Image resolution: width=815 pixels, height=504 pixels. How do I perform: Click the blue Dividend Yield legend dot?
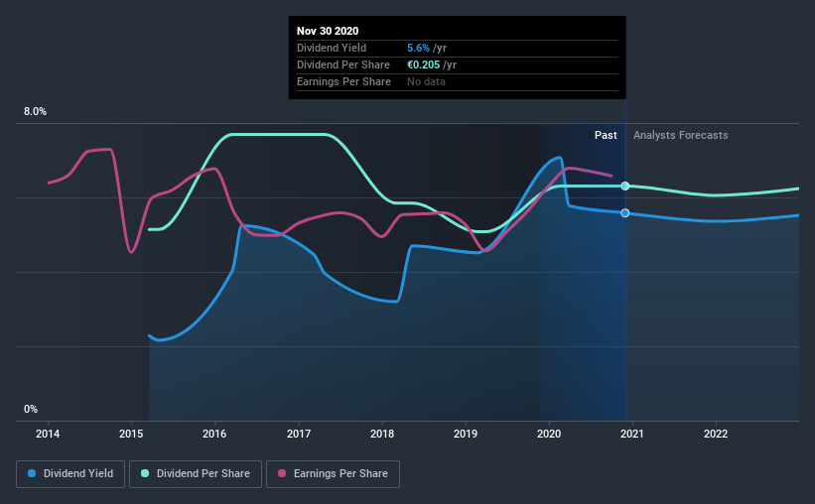click(x=32, y=473)
